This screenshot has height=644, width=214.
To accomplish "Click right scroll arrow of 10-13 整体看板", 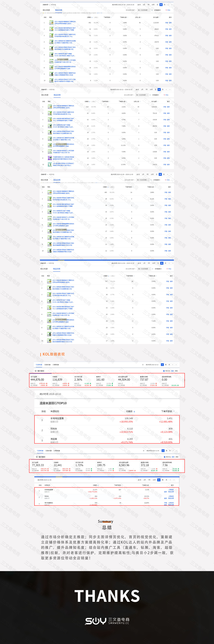I will point(184,380).
